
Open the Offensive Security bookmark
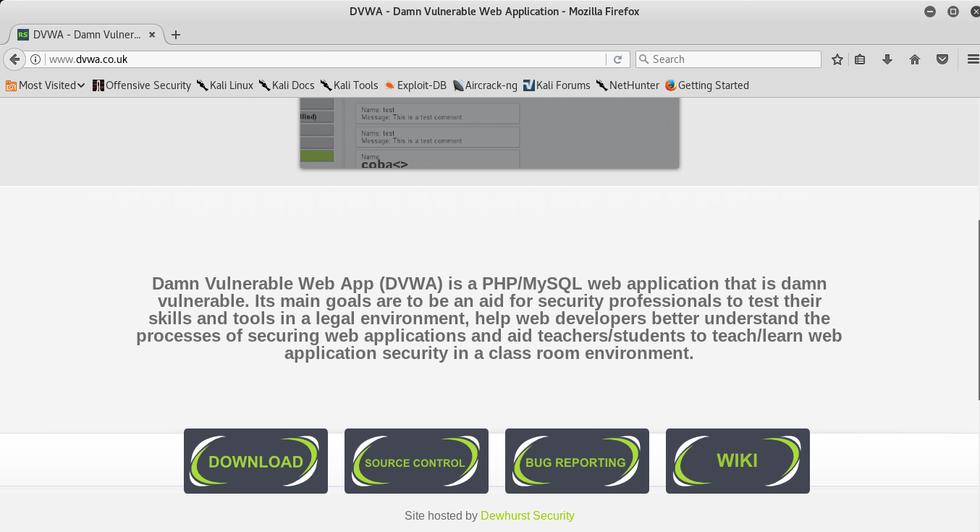(x=142, y=85)
